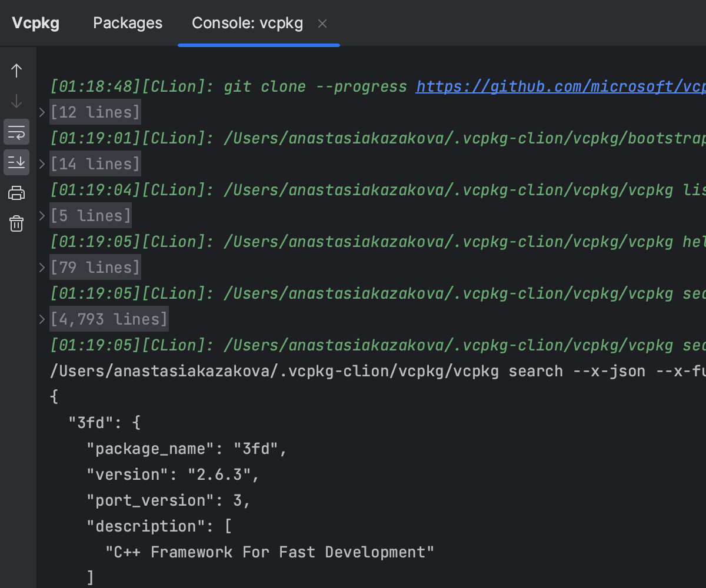Viewport: 706px width, 588px height.
Task: Switch to the Packages tab
Action: pos(128,23)
